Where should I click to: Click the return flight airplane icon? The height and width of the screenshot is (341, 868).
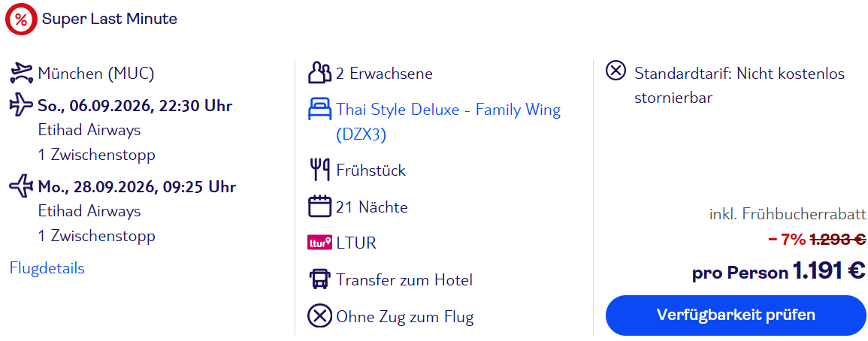pos(22,186)
